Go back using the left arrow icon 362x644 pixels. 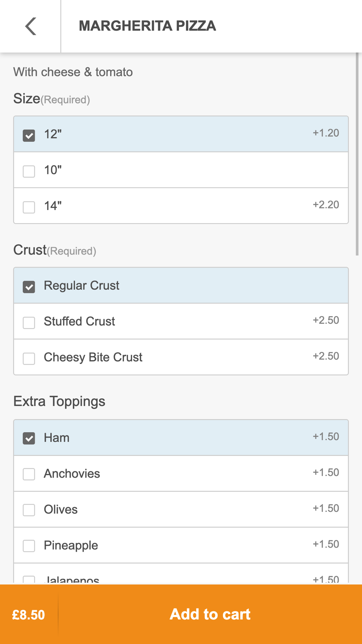[x=31, y=26]
